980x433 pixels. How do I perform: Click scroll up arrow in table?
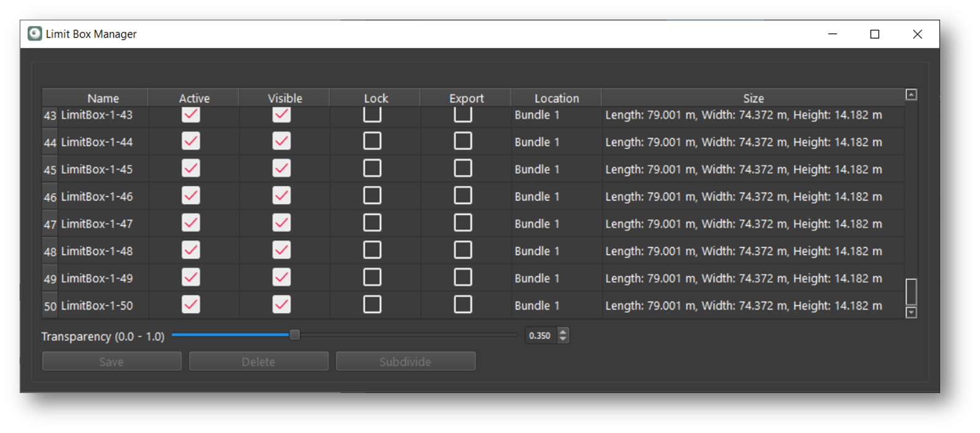coord(911,95)
